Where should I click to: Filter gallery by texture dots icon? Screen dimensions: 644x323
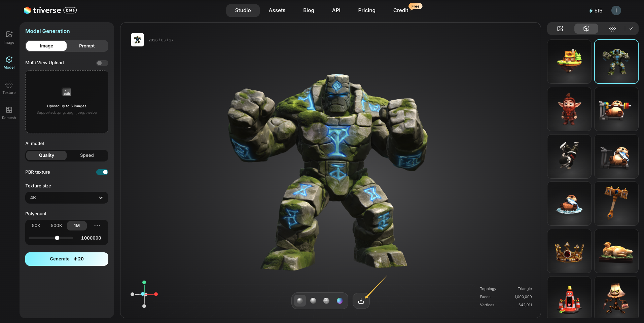(x=612, y=29)
